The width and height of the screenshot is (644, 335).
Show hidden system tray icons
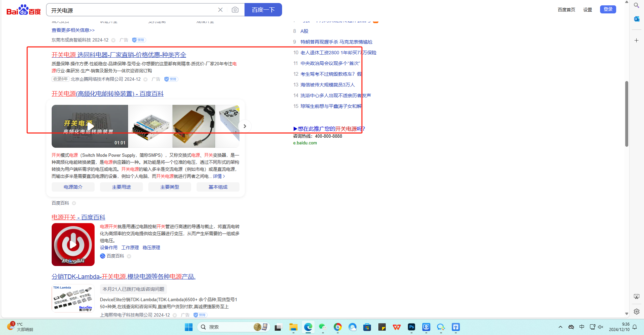(560, 327)
